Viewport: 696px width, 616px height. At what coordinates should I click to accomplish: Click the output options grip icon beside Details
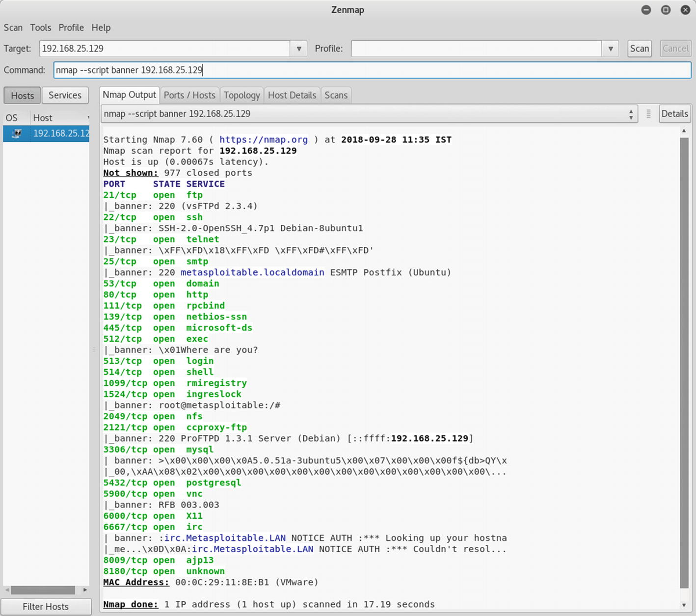click(x=648, y=114)
